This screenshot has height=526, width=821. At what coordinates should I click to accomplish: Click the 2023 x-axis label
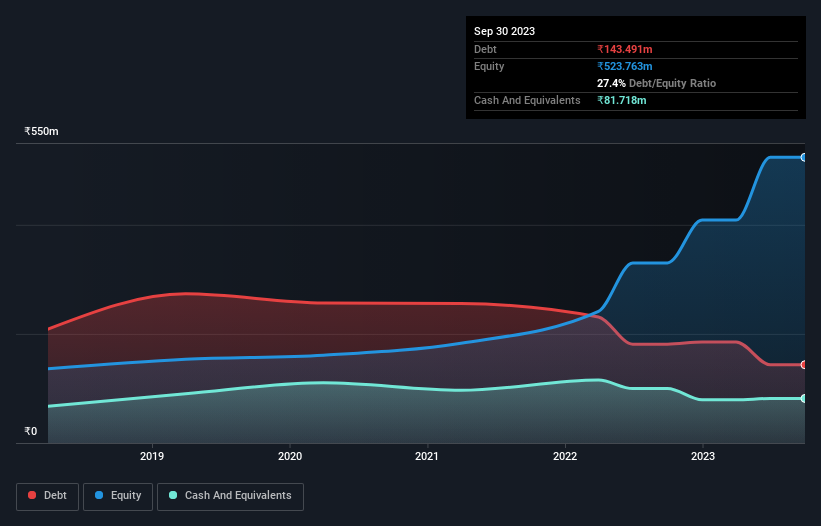pos(703,456)
